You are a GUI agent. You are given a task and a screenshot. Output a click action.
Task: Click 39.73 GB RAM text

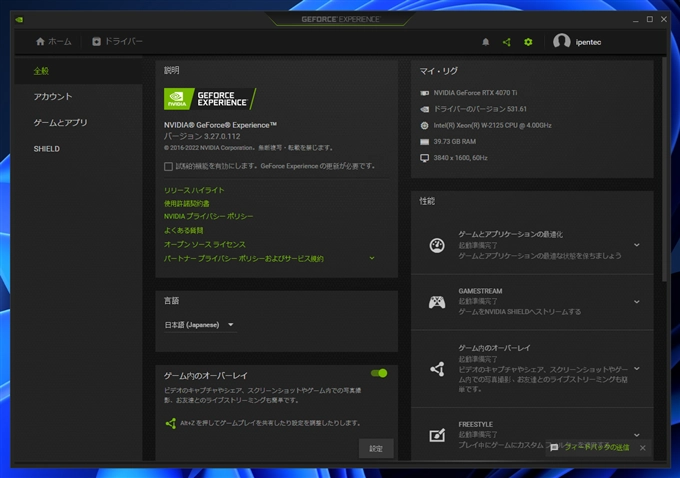[454, 142]
